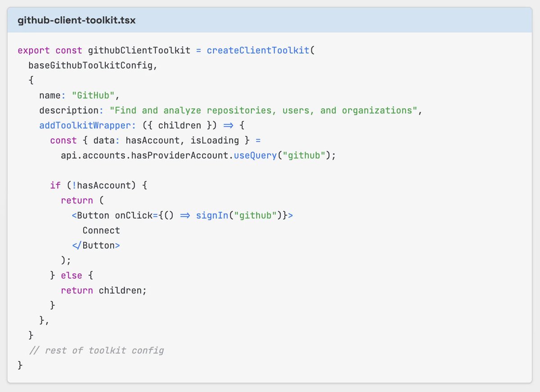Click the export keyword
Screen dimensions: 540x392
pyautogui.click(x=34, y=50)
